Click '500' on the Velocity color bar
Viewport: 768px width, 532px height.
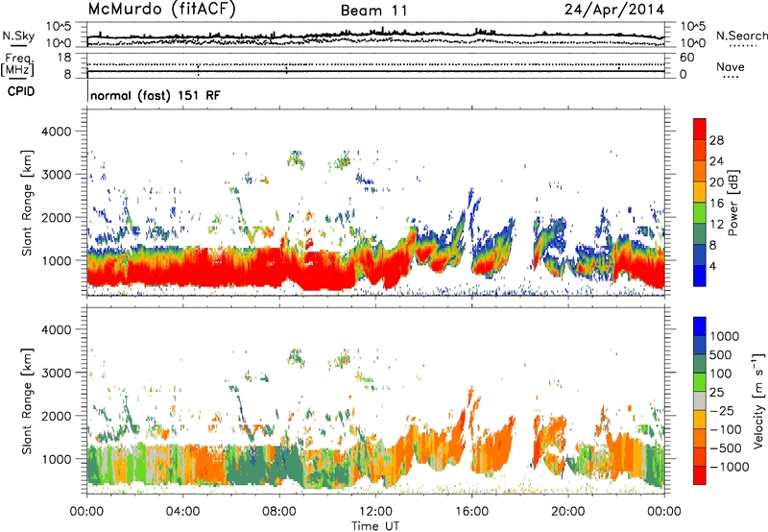tap(721, 355)
